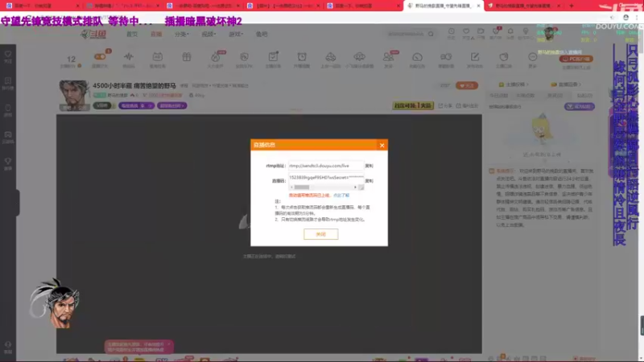Click the yellow 昨日对战 banner
644x362 pixels.
pos(413,105)
